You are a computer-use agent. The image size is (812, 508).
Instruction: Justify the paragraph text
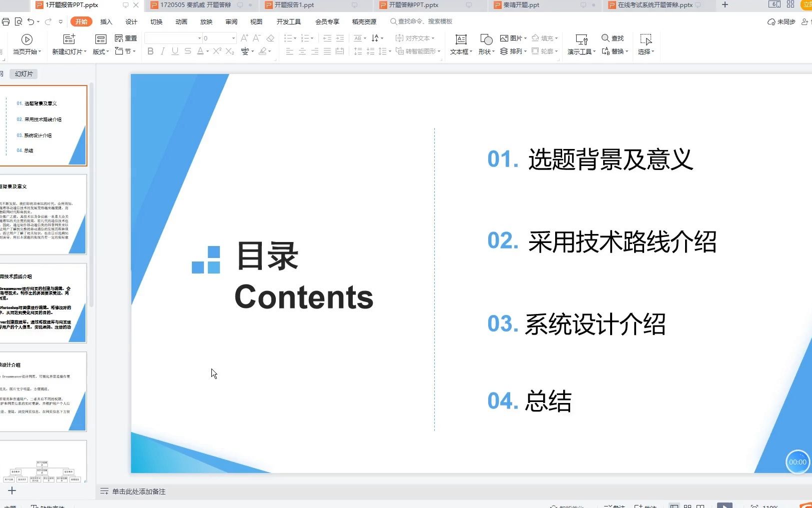click(x=327, y=51)
